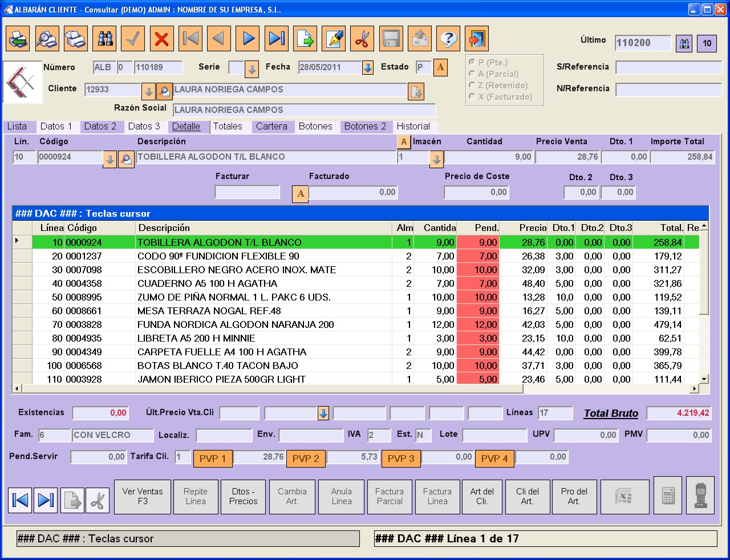Open print preview magnifier icon

point(47,39)
